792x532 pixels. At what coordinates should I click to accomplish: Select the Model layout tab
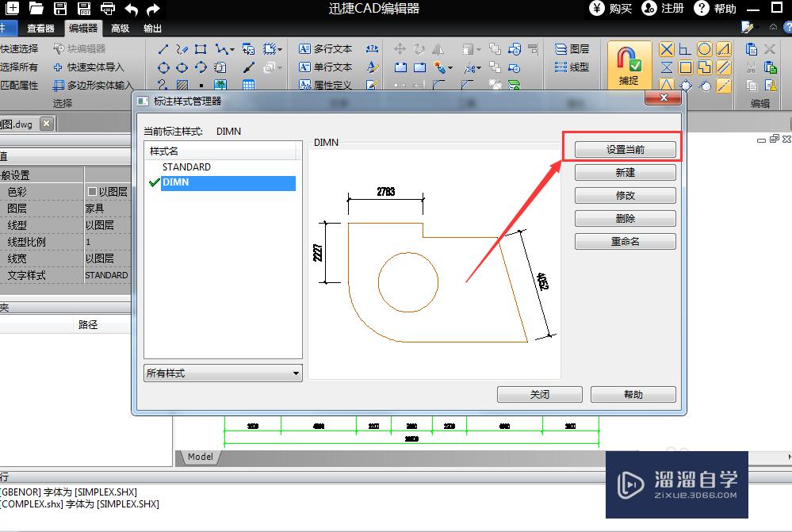click(x=200, y=457)
